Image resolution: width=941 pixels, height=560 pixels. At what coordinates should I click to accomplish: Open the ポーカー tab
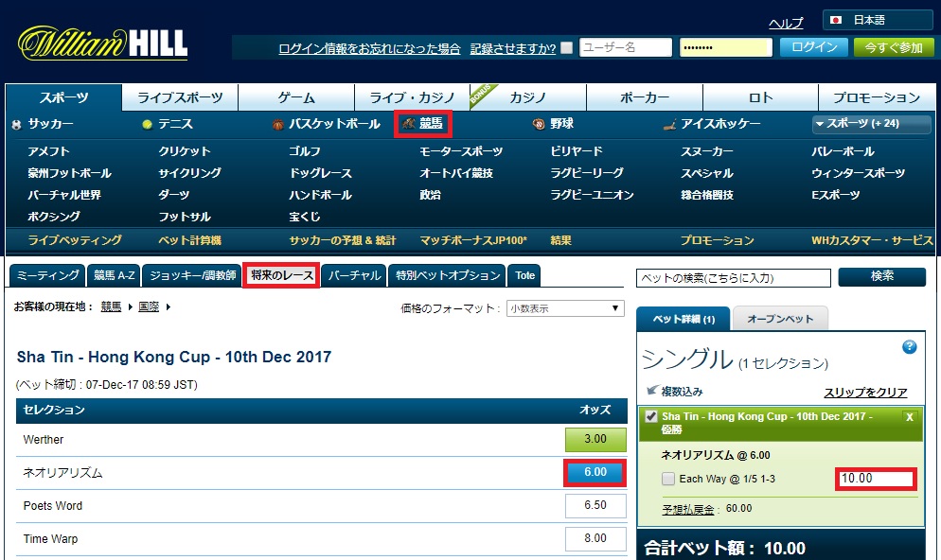pos(645,97)
